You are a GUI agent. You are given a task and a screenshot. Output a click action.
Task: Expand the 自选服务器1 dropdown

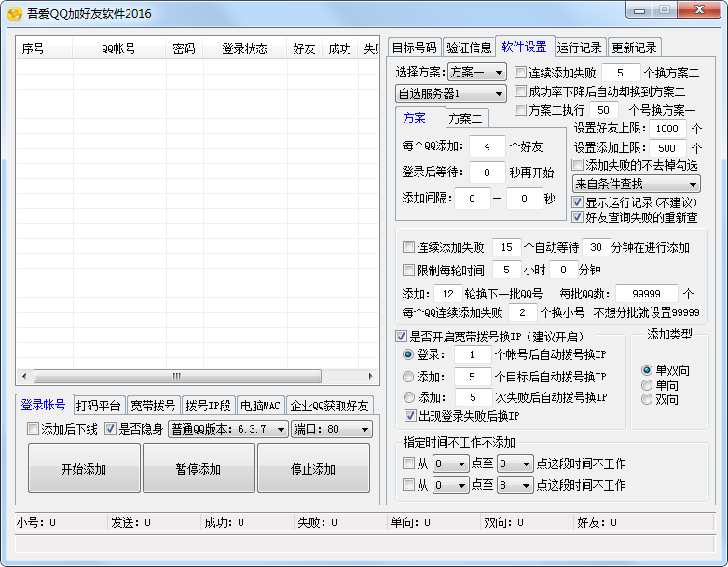point(451,93)
